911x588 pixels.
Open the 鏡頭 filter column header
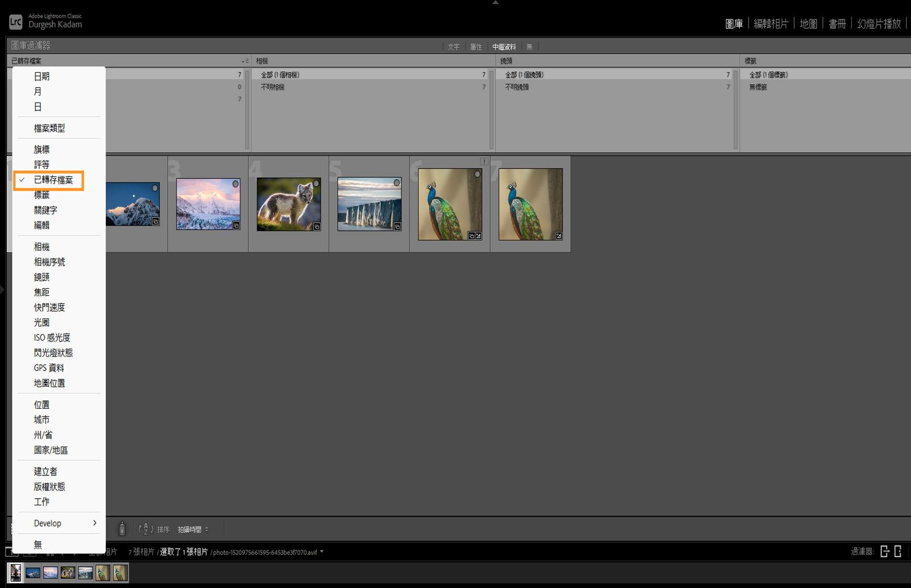pyautogui.click(x=617, y=61)
